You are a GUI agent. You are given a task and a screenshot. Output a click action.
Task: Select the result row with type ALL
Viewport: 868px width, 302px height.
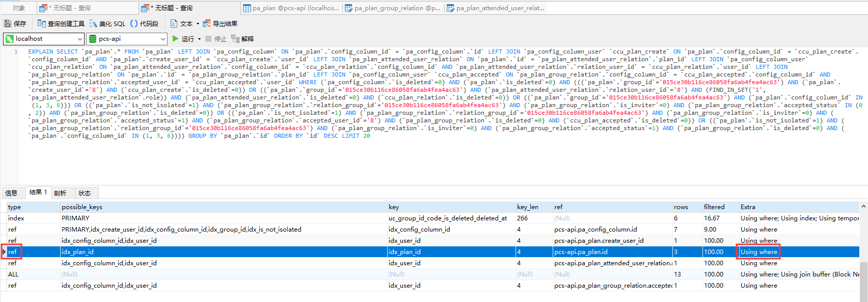(13, 274)
